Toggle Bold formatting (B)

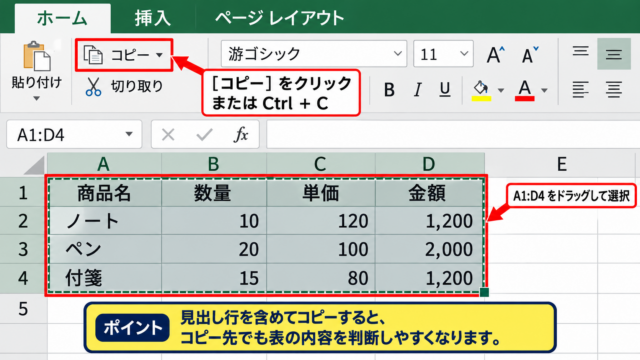[389, 89]
